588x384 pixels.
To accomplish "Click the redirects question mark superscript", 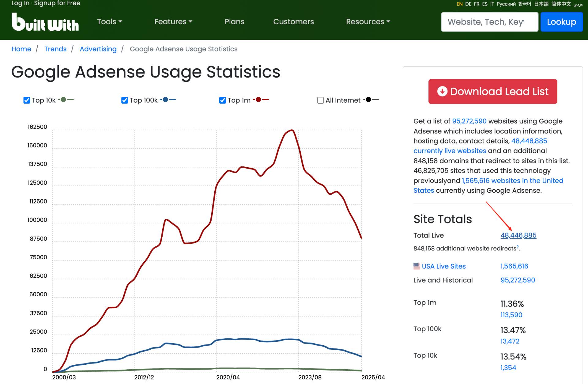I will (518, 247).
